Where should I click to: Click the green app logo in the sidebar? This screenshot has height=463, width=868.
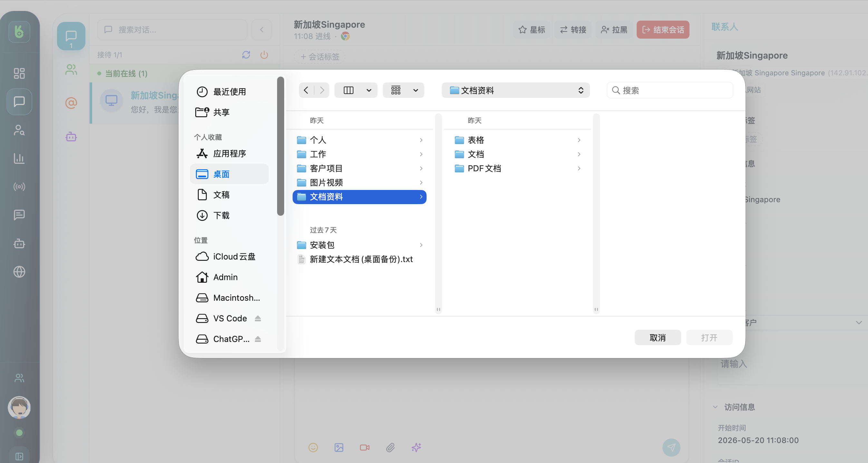pos(19,32)
